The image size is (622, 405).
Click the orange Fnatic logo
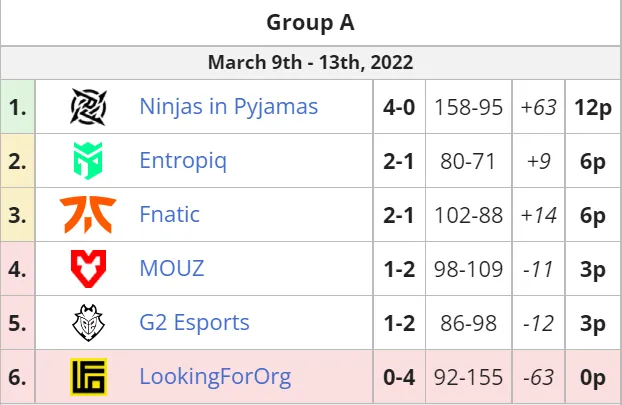[x=88, y=215]
